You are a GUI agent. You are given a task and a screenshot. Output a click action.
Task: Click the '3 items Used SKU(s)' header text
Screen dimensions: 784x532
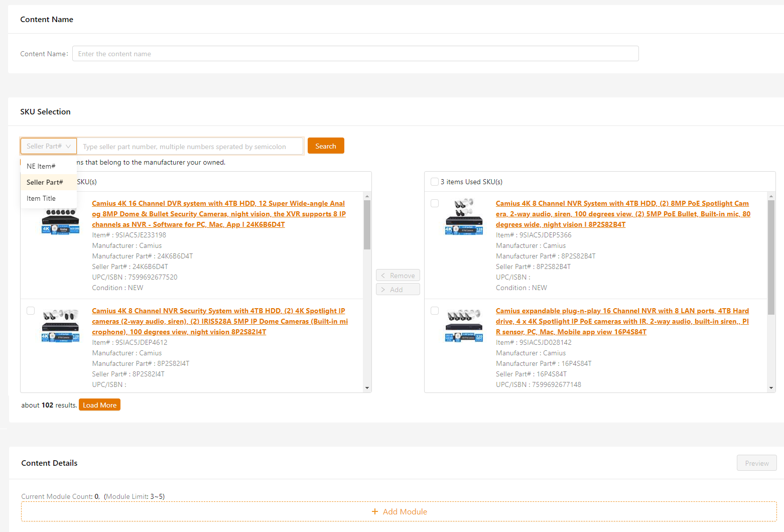pos(471,182)
